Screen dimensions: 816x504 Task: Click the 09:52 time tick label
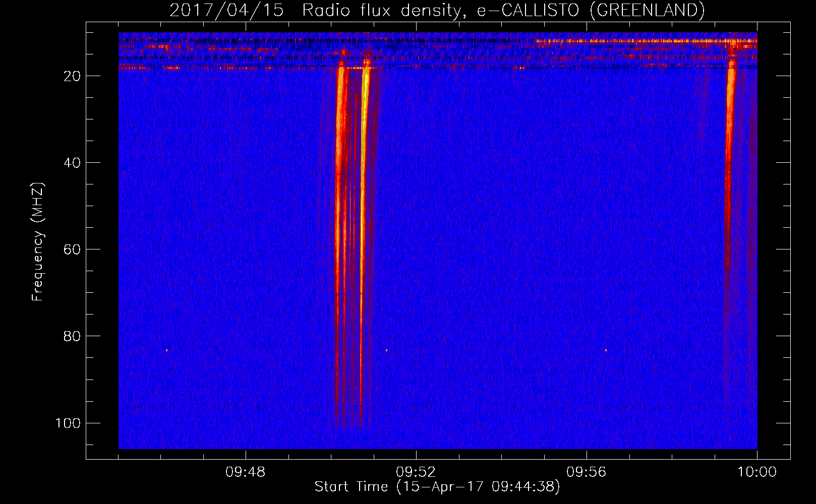(416, 472)
